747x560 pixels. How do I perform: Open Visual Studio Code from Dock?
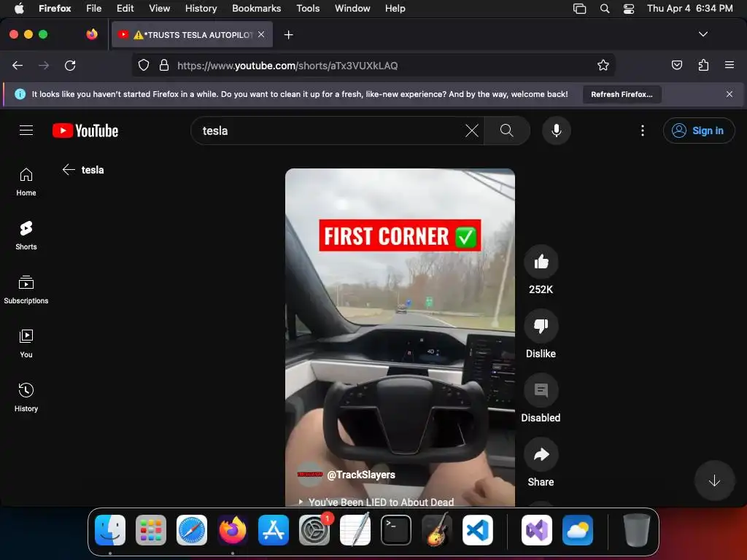pos(477,530)
